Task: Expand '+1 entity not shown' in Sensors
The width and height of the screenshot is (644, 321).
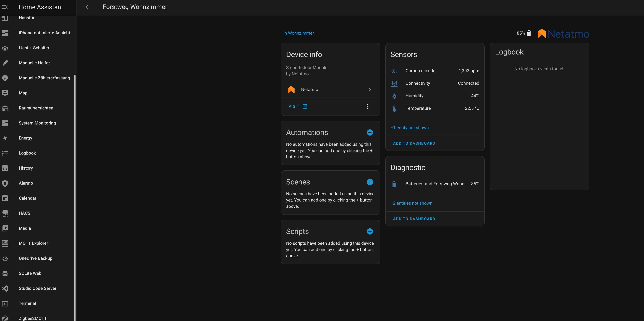Action: pyautogui.click(x=409, y=128)
